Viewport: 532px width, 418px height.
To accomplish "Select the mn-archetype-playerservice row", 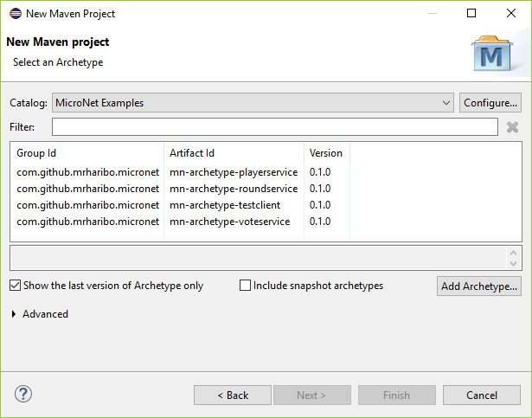I will (x=234, y=172).
